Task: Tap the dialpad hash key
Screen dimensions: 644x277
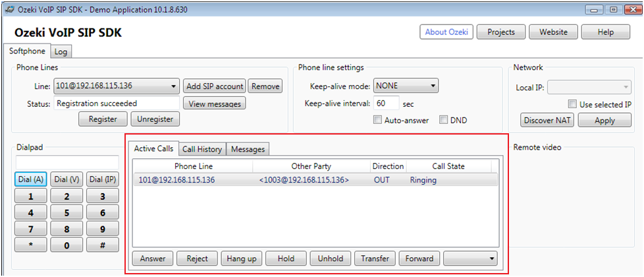Action: (x=103, y=245)
